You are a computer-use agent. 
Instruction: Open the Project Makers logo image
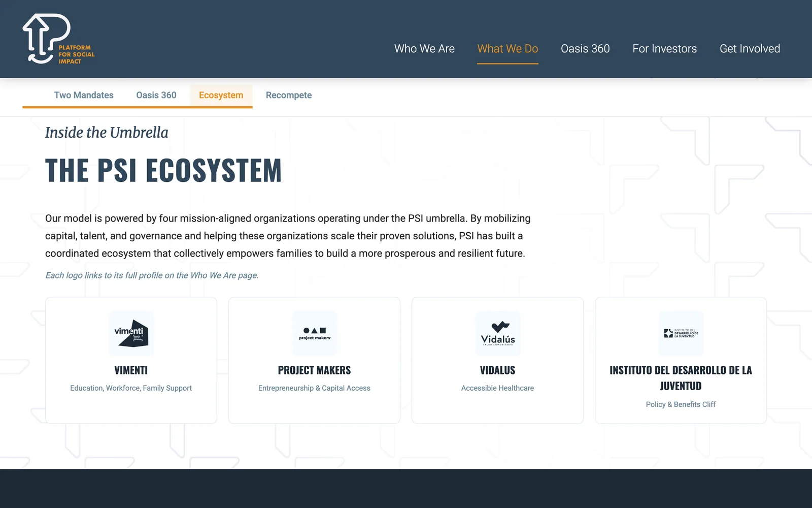pyautogui.click(x=314, y=333)
